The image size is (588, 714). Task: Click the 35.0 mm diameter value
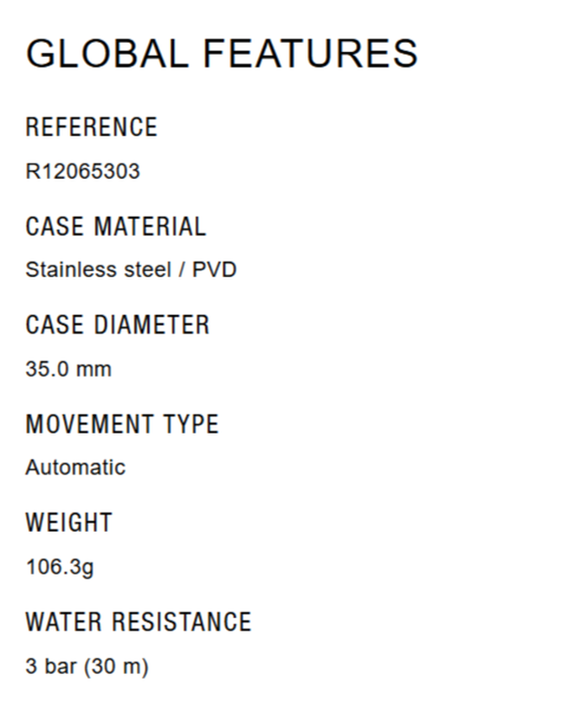68,369
